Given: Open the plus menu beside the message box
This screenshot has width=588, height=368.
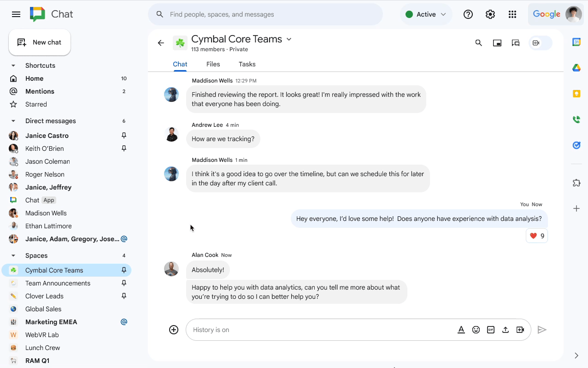Looking at the screenshot, I should click(174, 330).
